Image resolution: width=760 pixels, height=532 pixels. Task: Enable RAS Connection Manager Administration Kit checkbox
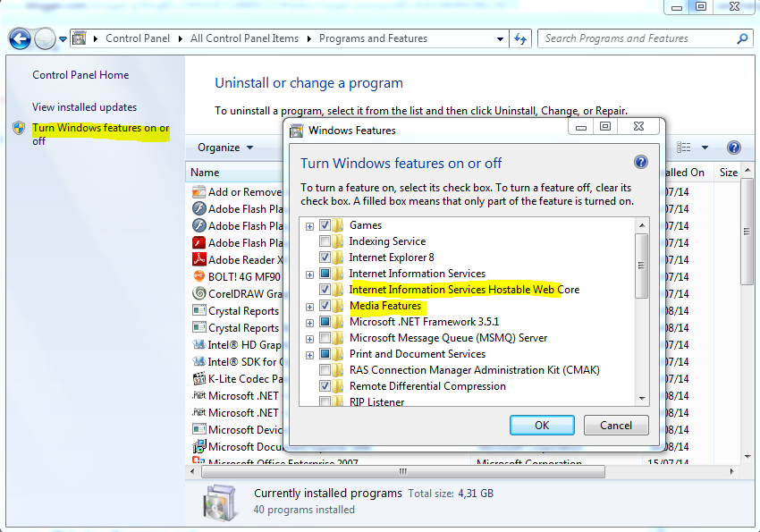(x=325, y=370)
